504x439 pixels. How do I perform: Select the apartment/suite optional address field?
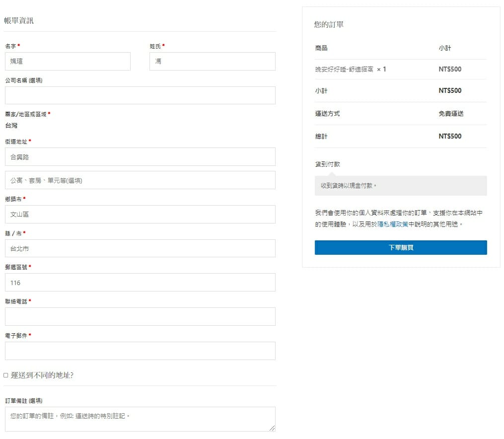coord(140,180)
